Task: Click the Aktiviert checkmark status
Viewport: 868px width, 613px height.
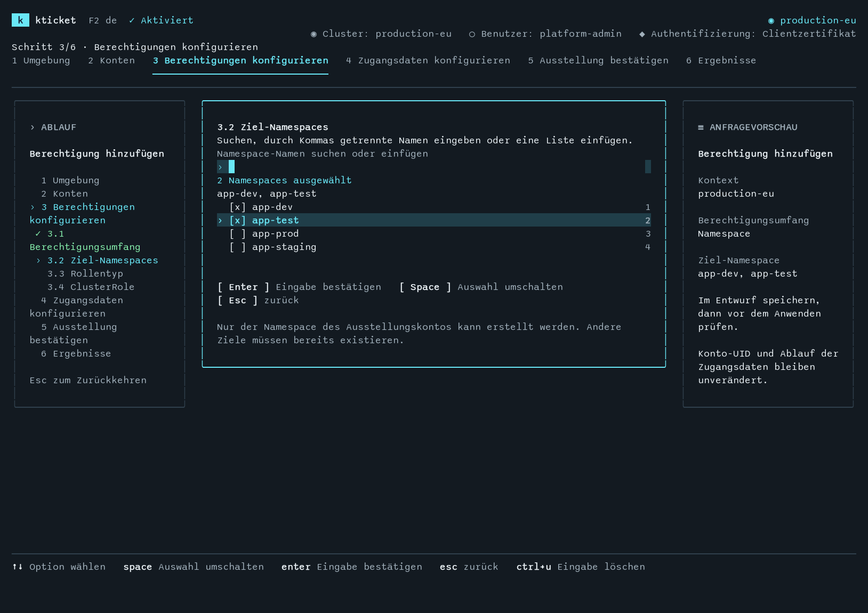Action: 161,20
